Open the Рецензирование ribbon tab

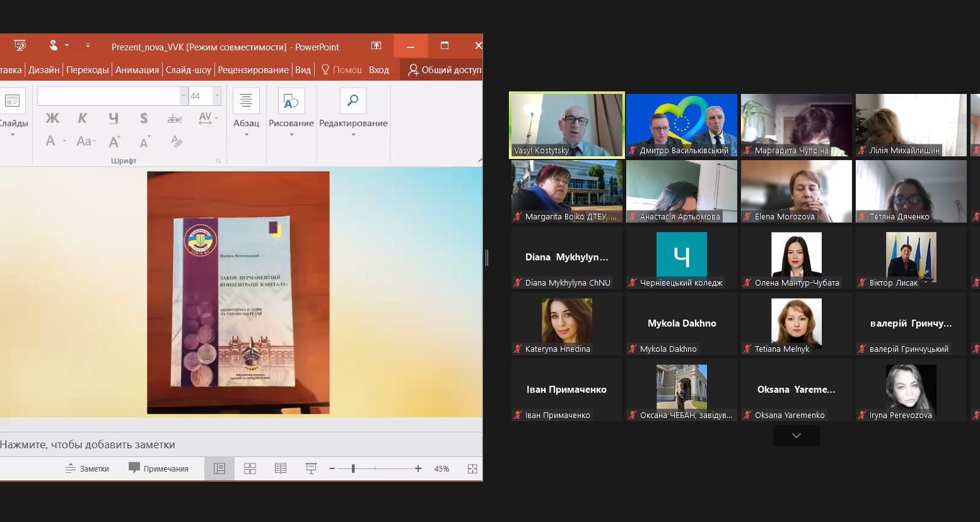tap(253, 70)
